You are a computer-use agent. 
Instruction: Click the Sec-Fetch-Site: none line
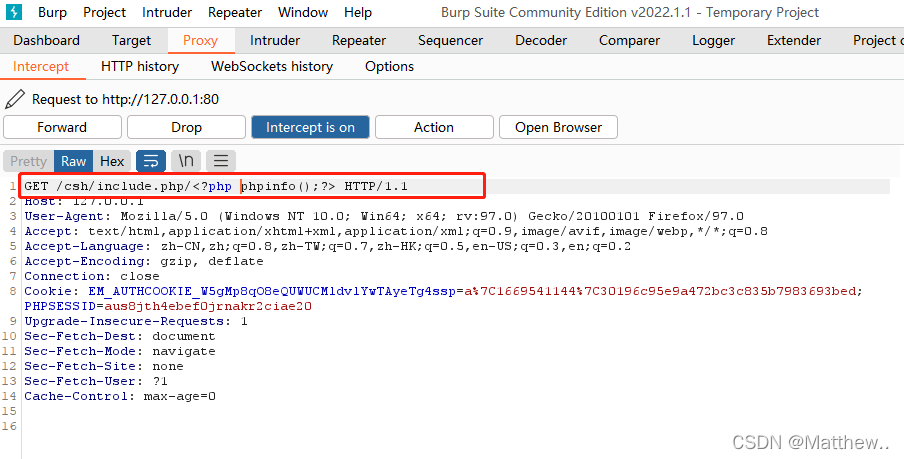point(104,367)
